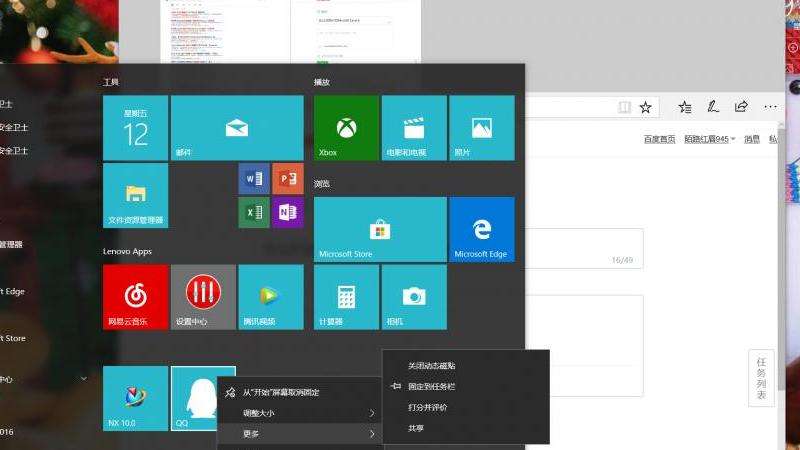Launch the Microsoft Store tile
This screenshot has height=450, width=800.
(380, 230)
